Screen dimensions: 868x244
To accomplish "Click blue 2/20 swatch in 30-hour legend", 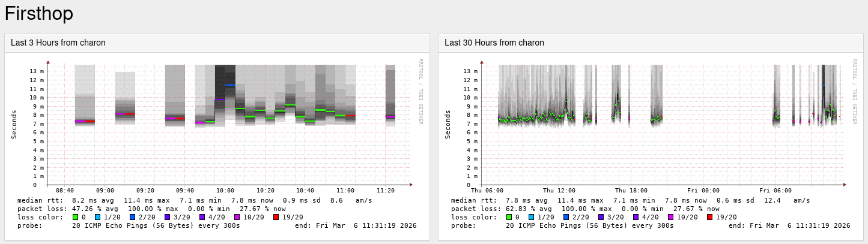I will (566, 217).
